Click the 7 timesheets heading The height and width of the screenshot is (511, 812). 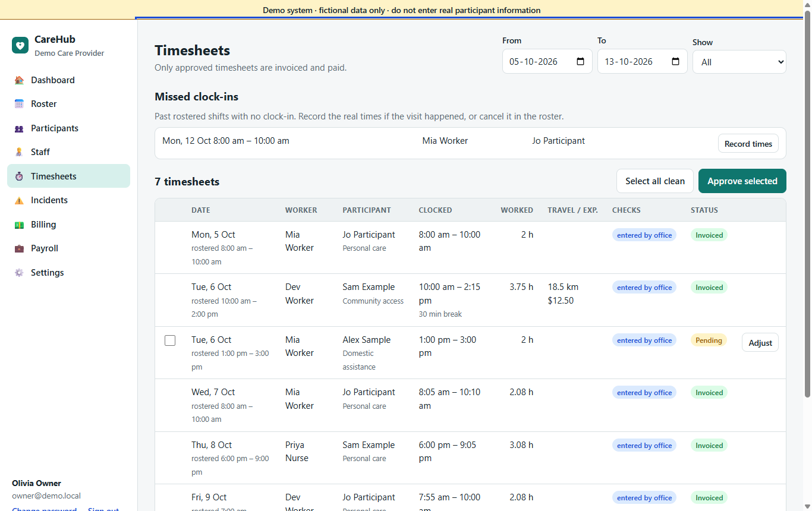coord(187,182)
